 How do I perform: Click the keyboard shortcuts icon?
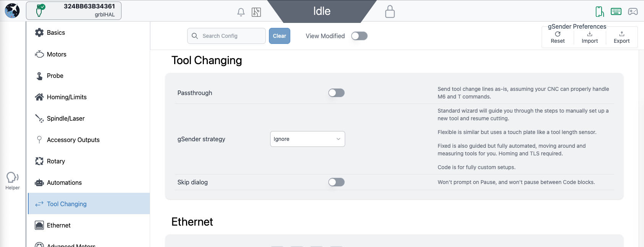click(616, 11)
